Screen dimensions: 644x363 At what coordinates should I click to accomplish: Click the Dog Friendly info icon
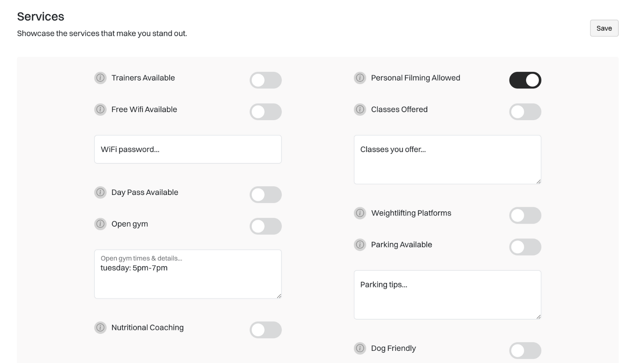(360, 348)
